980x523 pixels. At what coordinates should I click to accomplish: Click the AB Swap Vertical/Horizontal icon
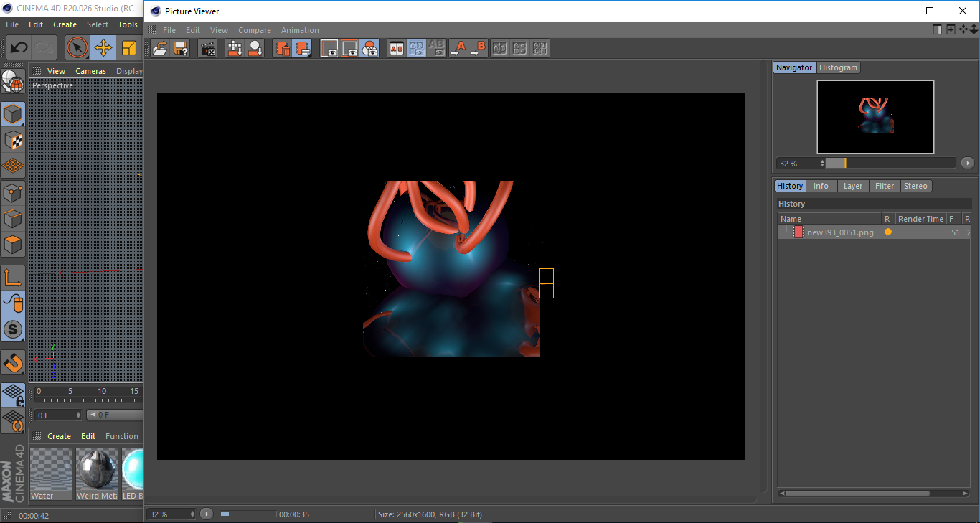point(520,49)
